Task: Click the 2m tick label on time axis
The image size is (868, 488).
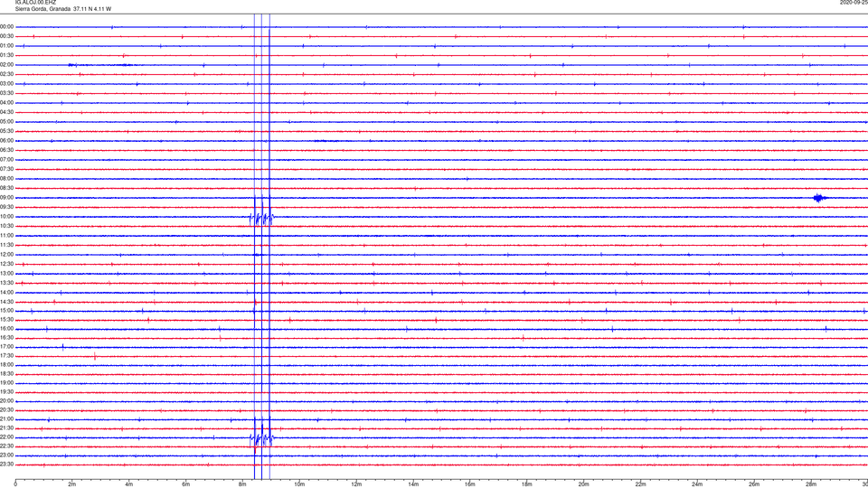Action: click(72, 484)
